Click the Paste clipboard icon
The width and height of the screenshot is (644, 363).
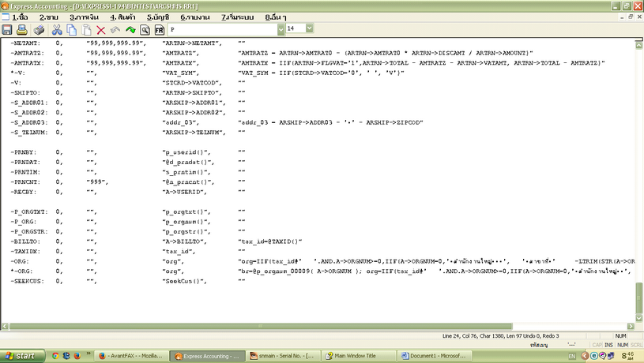coord(86,29)
